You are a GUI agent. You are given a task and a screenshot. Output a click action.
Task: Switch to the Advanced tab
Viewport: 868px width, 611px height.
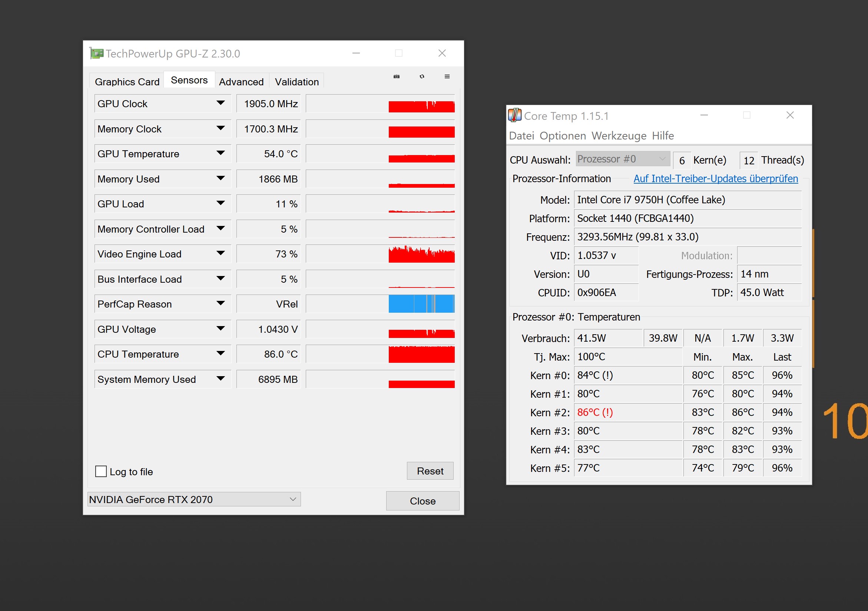pyautogui.click(x=241, y=82)
